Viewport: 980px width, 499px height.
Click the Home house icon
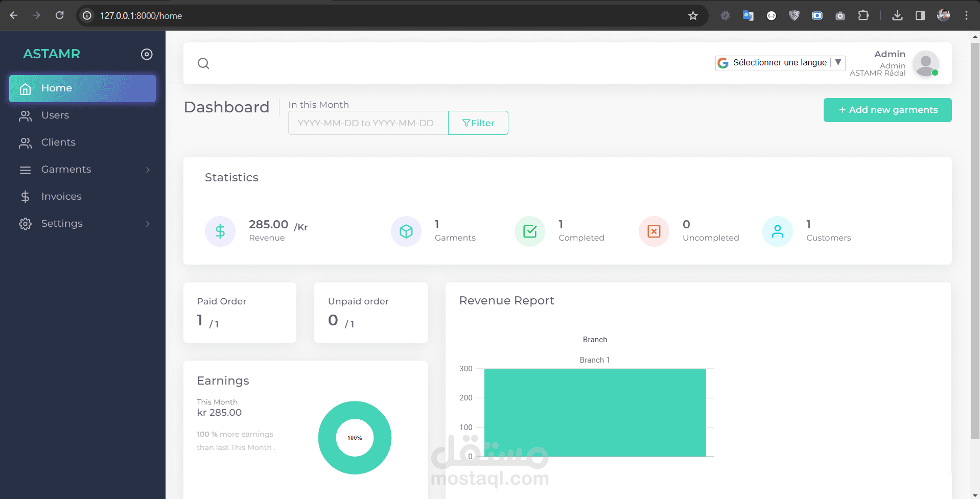coord(26,89)
